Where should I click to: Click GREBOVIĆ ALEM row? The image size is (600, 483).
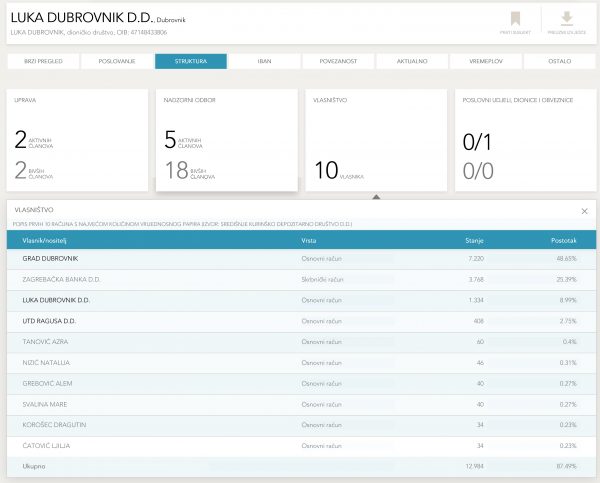302,383
